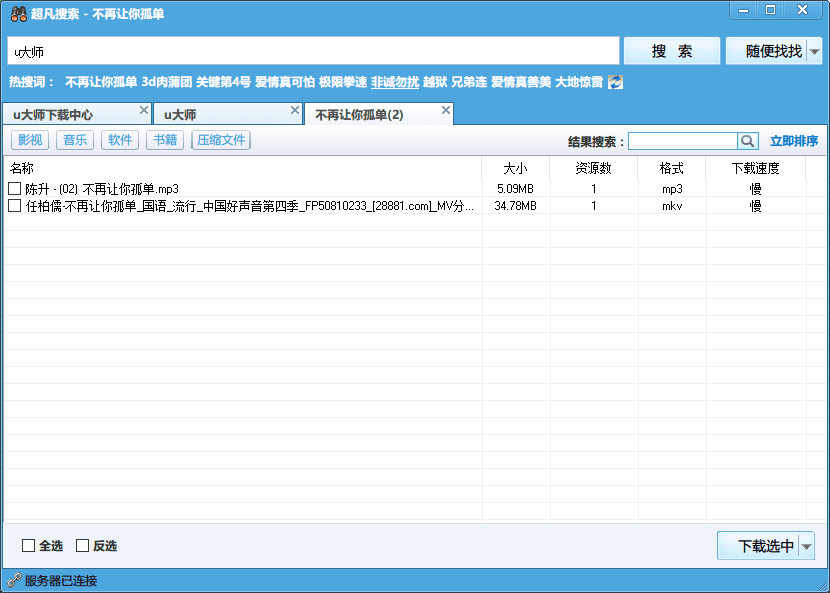Click hot word 关键第4号
The image size is (830, 593).
click(223, 82)
